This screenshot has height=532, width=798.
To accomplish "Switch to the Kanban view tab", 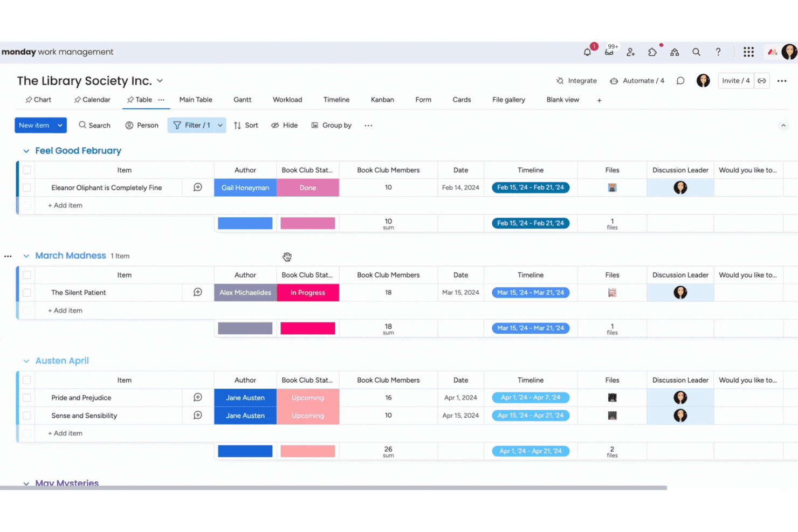I will pyautogui.click(x=382, y=100).
